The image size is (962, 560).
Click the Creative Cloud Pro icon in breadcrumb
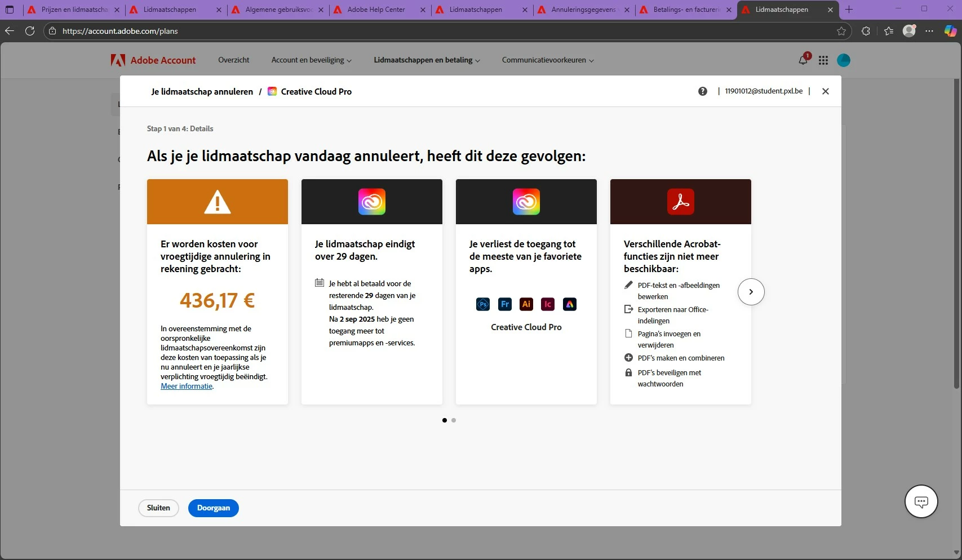tap(272, 91)
